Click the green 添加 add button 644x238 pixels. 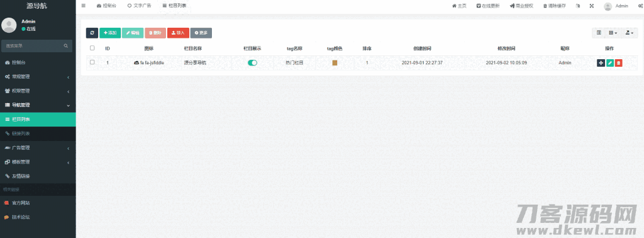[x=110, y=33]
